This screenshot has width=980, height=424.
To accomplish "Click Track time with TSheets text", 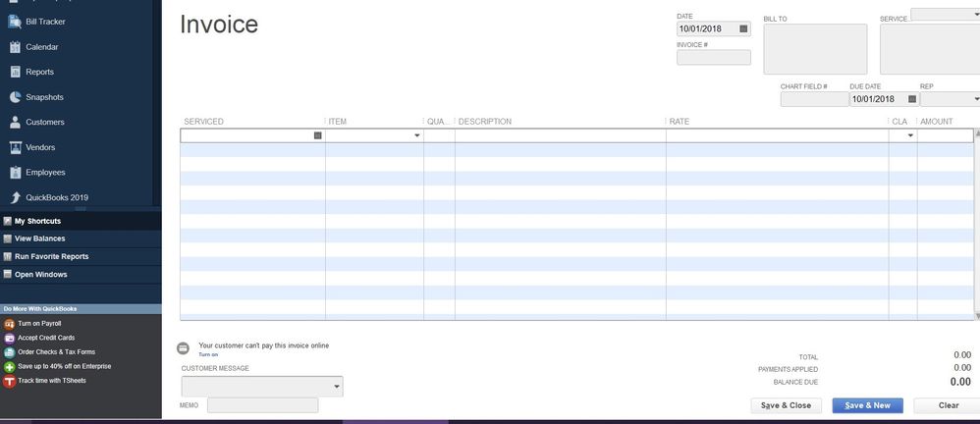I will click(52, 380).
